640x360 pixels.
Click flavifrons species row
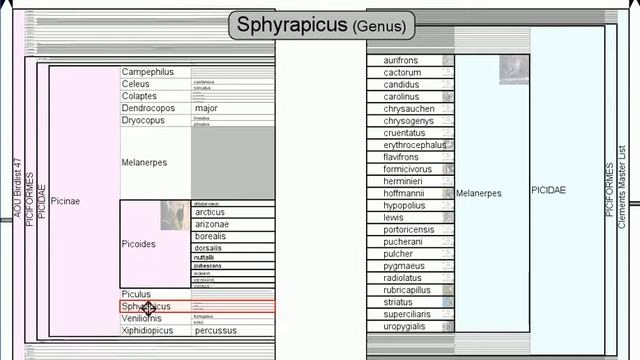point(411,157)
